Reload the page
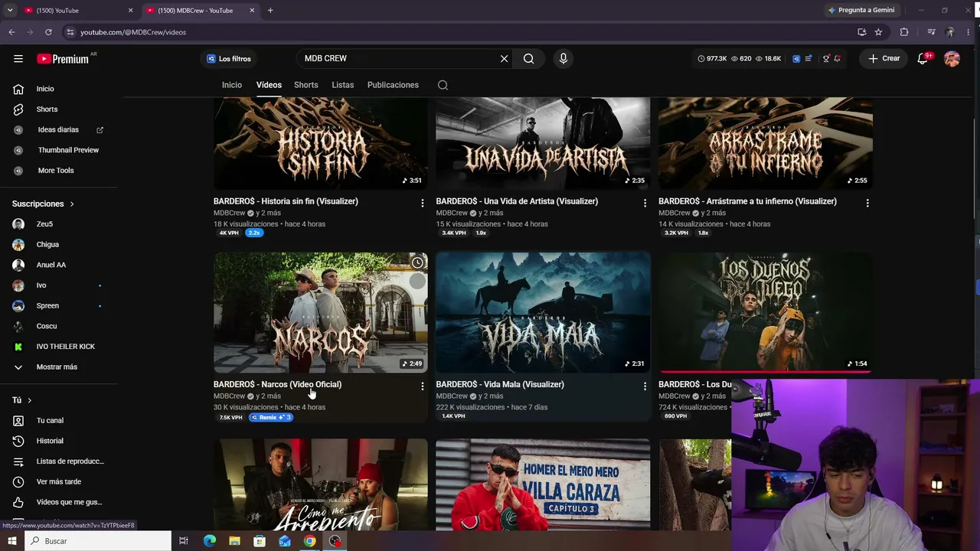Image resolution: width=980 pixels, height=551 pixels. coord(48,32)
